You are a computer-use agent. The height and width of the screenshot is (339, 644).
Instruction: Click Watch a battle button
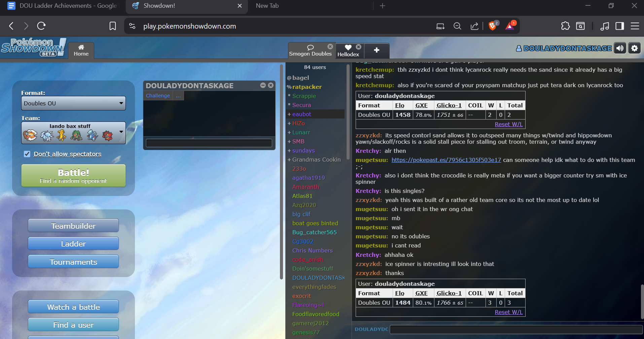click(73, 307)
